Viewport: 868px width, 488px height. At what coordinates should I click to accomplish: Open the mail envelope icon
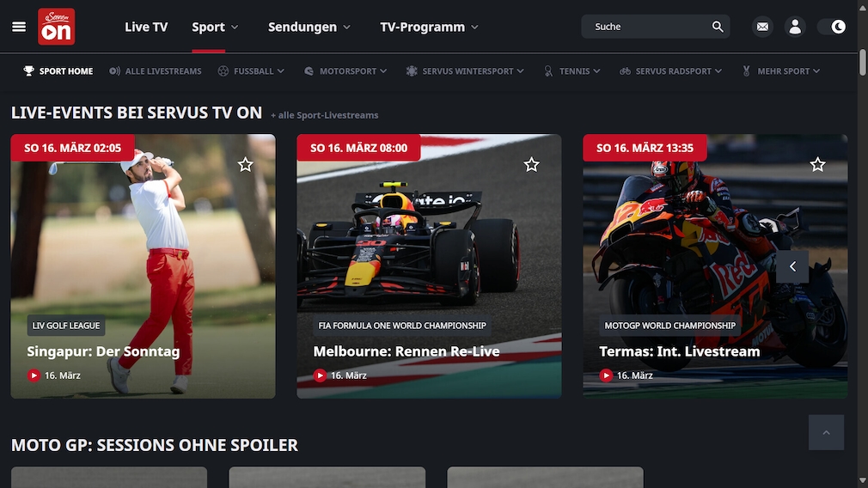pyautogui.click(x=762, y=27)
